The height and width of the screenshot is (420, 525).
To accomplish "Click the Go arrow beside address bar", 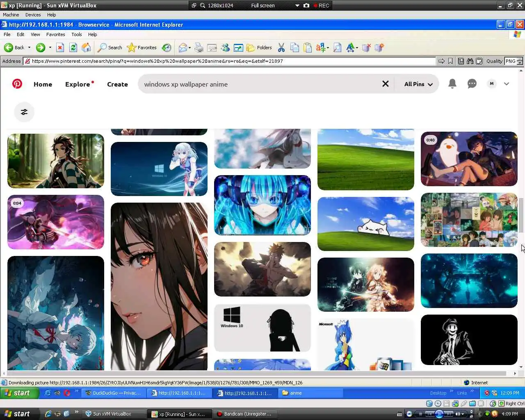I will [441, 61].
